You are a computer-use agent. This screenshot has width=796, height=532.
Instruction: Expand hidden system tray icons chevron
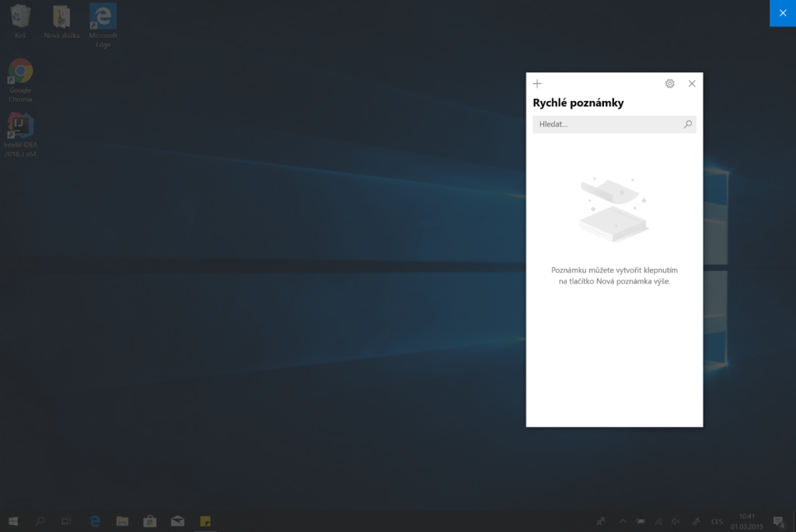pyautogui.click(x=623, y=520)
